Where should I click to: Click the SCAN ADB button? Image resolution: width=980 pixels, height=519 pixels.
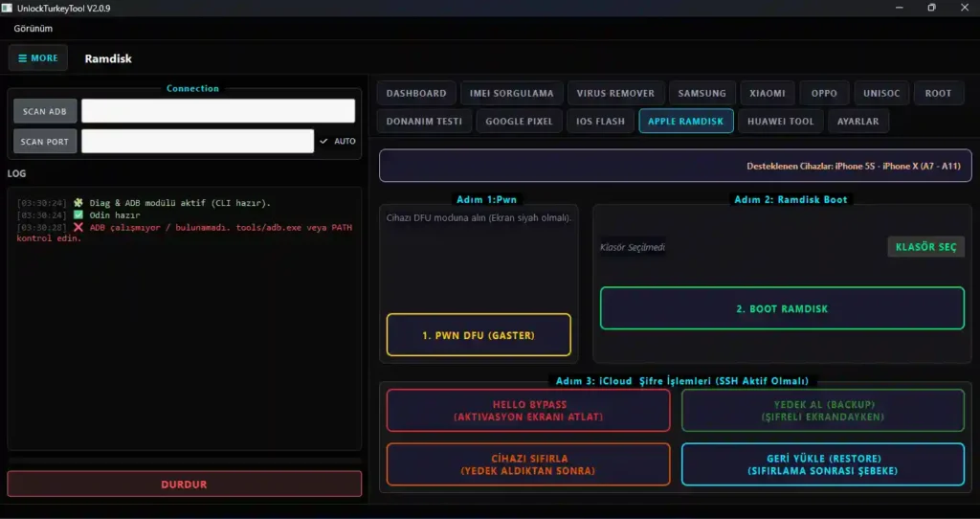point(45,111)
